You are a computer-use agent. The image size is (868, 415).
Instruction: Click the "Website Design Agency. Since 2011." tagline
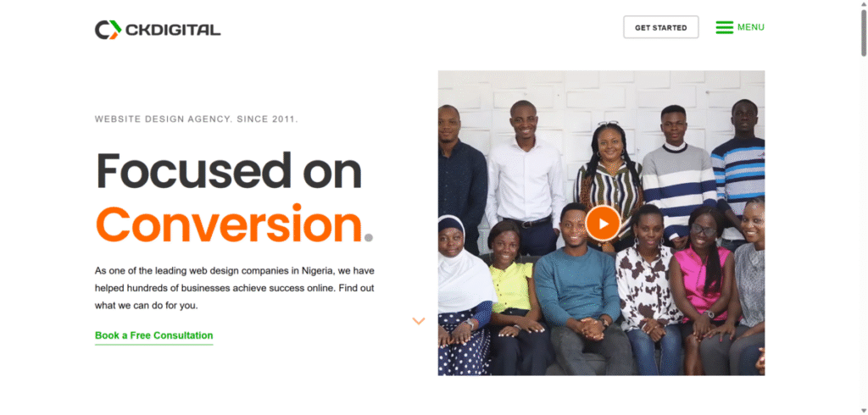pyautogui.click(x=196, y=119)
